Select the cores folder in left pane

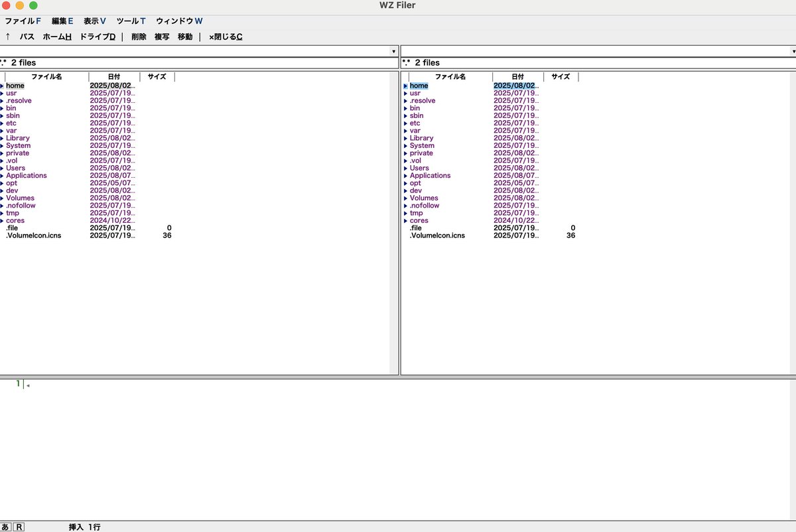point(15,221)
